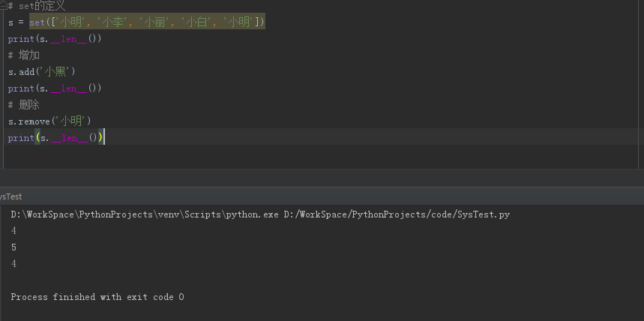
Task: Click the python.exe command line in the console
Action: 260,214
